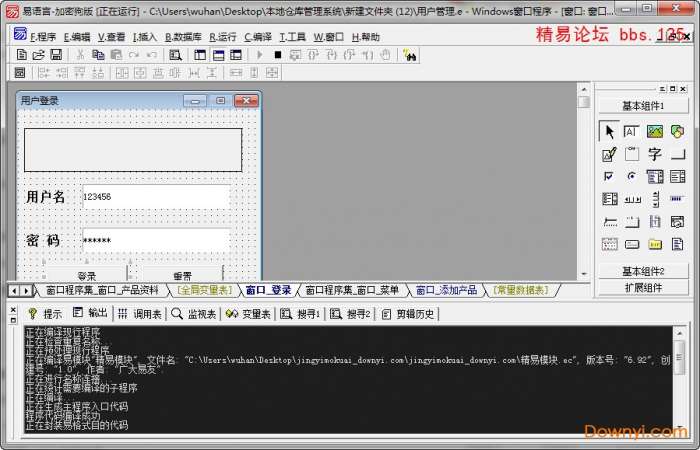Select the pointer arrow tool in component box
This screenshot has width=700, height=450.
[609, 132]
